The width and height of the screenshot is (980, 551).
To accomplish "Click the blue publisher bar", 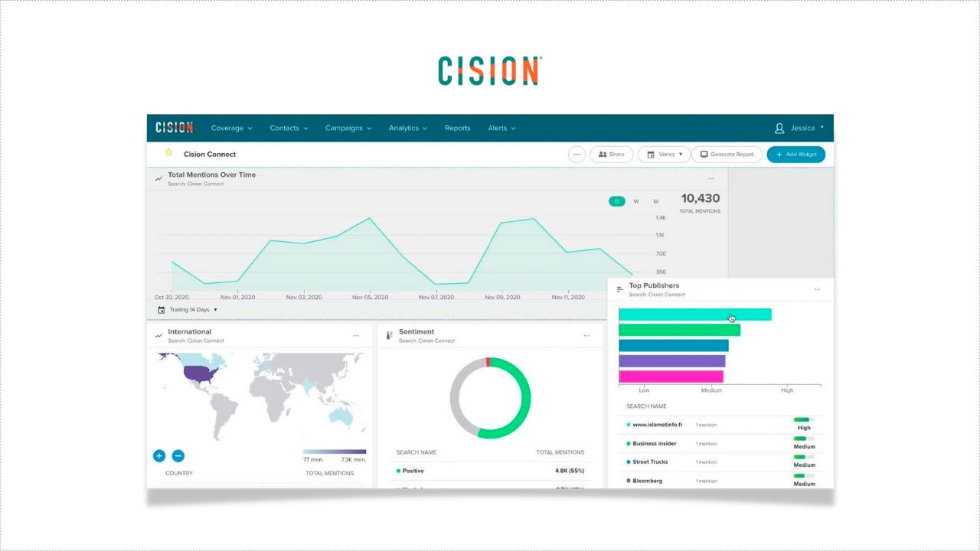I will click(x=674, y=345).
